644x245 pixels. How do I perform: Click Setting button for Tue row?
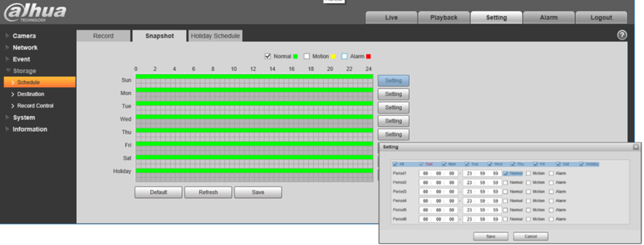(393, 107)
